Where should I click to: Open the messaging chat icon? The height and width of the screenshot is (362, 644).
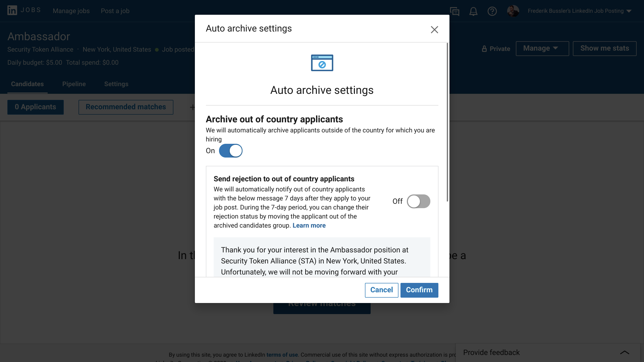[x=454, y=11]
